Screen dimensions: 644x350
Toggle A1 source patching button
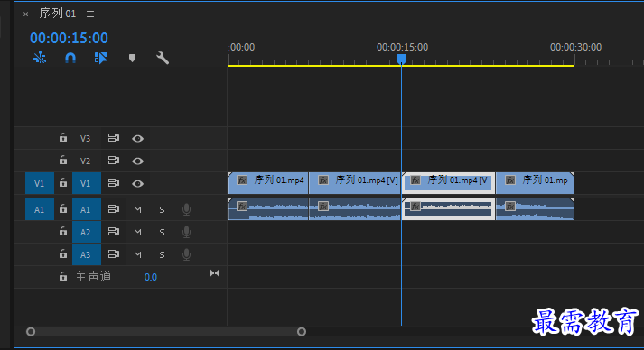click(40, 209)
